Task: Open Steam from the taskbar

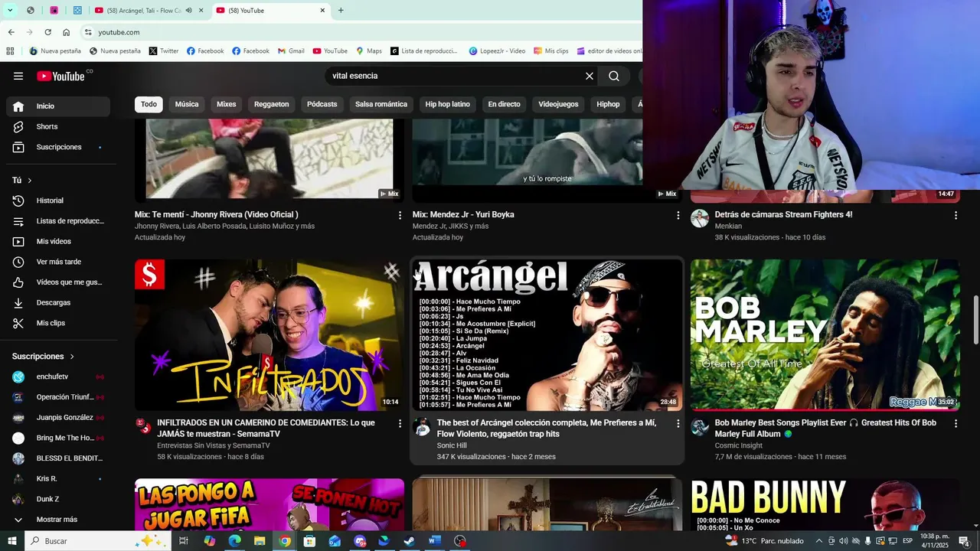Action: (410, 541)
